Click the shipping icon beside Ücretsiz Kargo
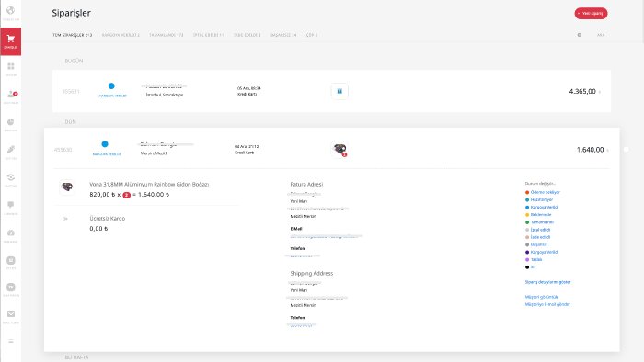The image size is (644, 362). 65,219
